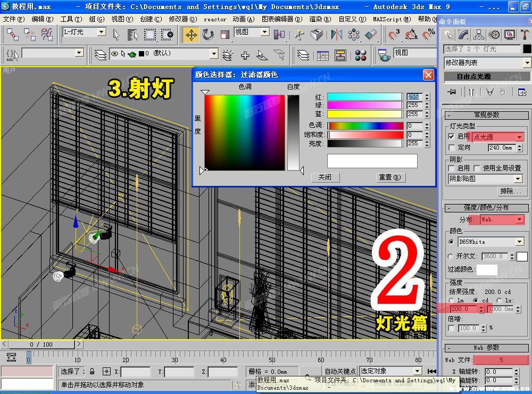Switch to the Display command panel tab
532x394 pixels.
pyautogui.click(x=510, y=34)
